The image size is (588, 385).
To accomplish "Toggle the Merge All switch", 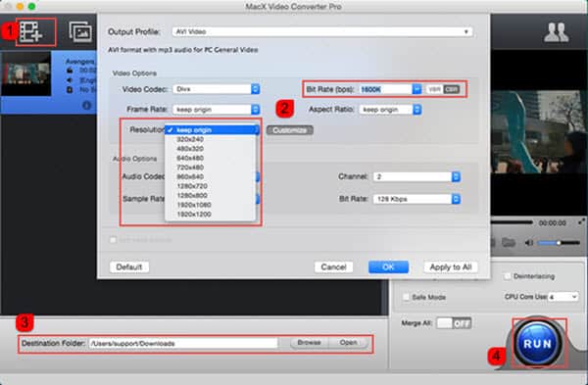I will click(x=454, y=323).
